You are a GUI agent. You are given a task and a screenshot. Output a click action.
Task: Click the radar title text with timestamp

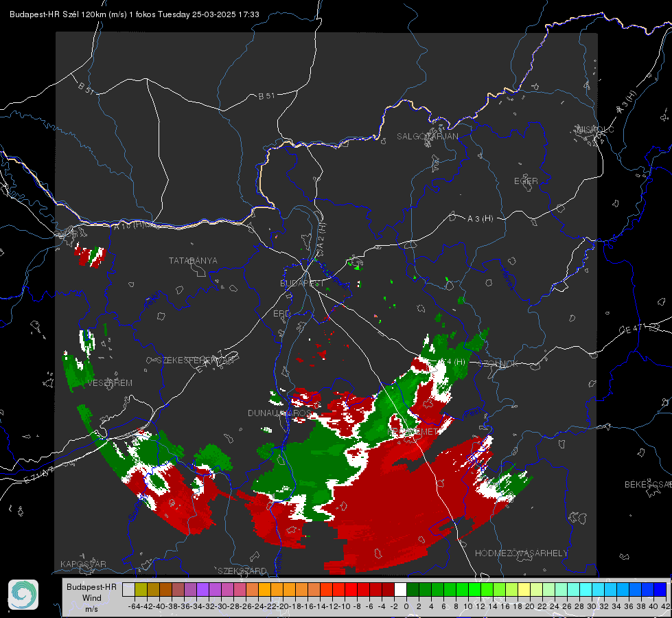(x=134, y=14)
